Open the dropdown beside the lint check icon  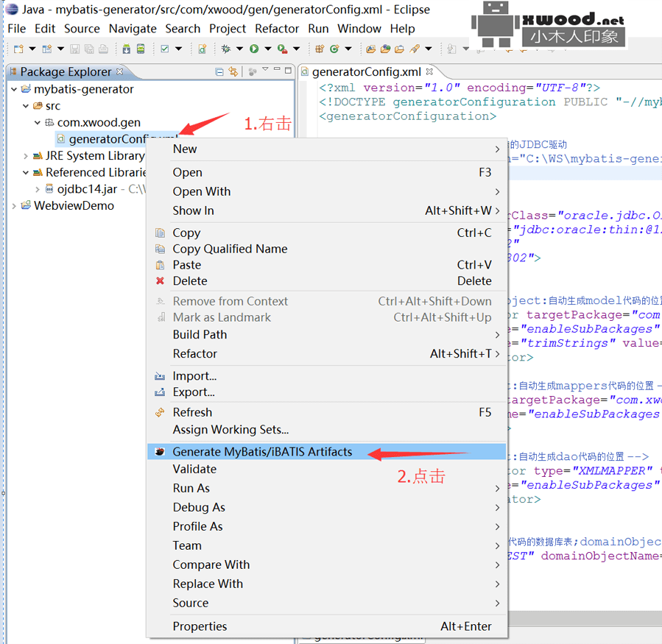point(179,49)
